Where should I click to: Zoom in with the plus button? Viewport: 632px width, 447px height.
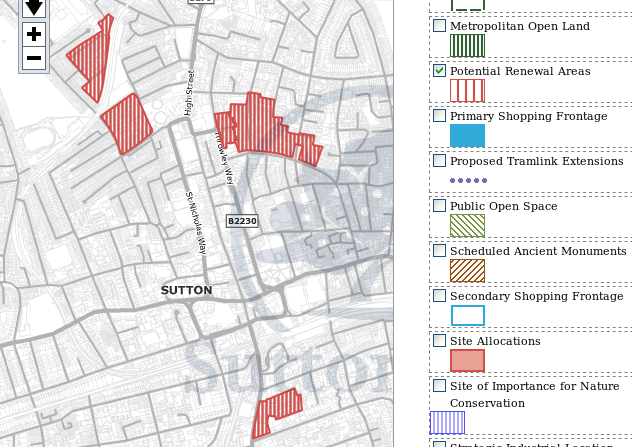(34, 34)
